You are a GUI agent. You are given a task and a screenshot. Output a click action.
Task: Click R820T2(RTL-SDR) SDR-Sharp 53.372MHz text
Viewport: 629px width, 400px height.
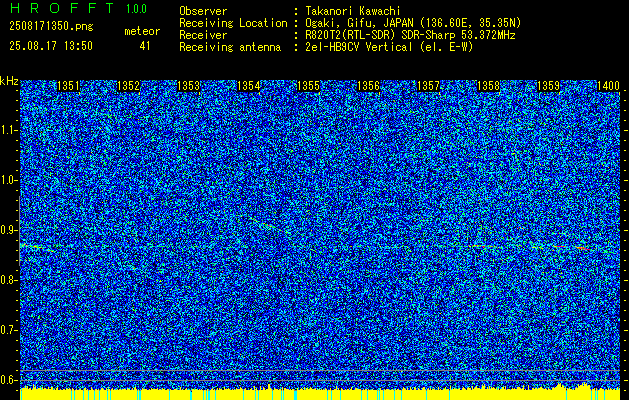pyautogui.click(x=410, y=35)
